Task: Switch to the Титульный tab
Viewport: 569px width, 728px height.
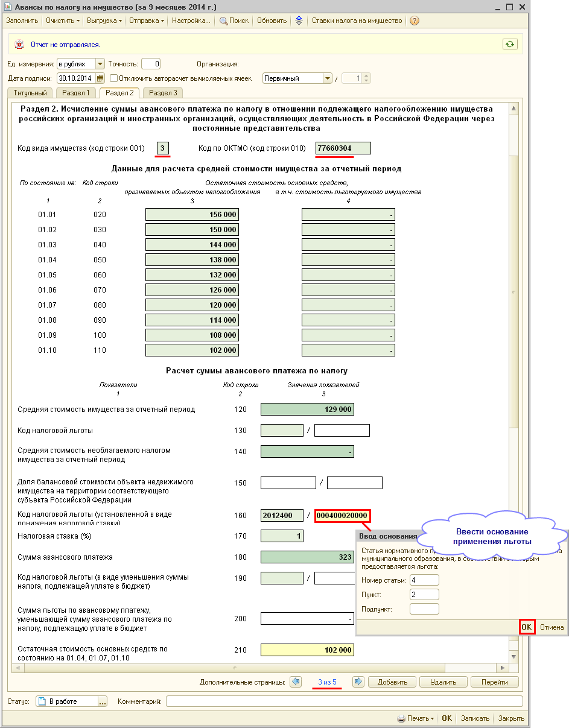Action: (x=30, y=93)
